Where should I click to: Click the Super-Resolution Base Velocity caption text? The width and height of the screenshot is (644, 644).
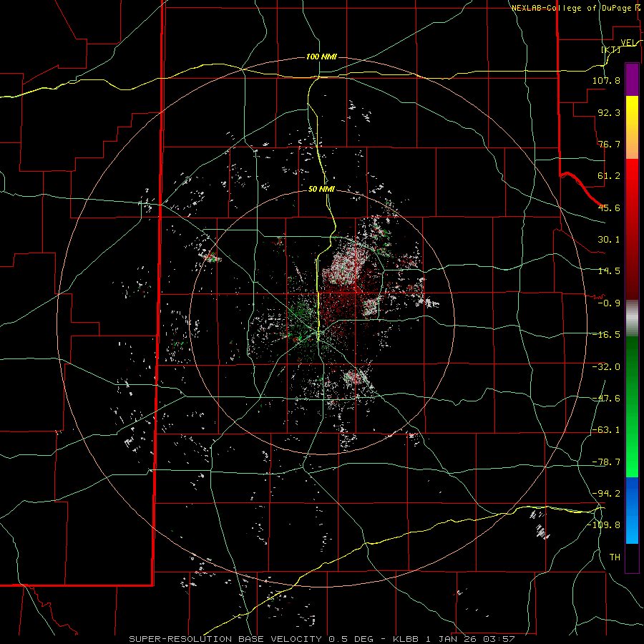tap(321, 639)
